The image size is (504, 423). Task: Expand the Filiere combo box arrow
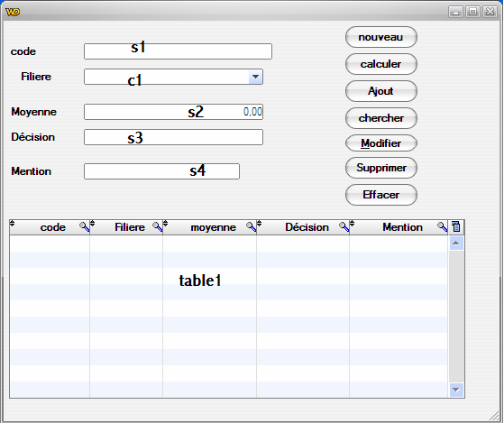(255, 77)
